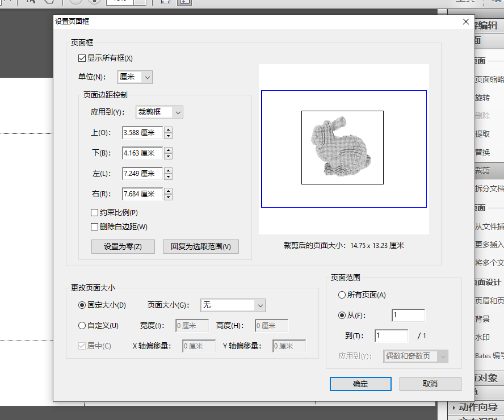Click the 高度(H) height field
The width and height of the screenshot is (504, 420).
[x=272, y=326]
